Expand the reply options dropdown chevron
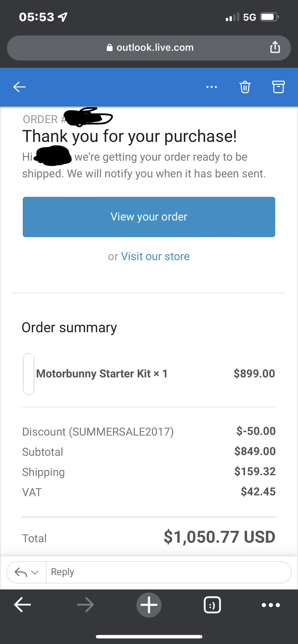This screenshot has width=298, height=644. pos(35,572)
